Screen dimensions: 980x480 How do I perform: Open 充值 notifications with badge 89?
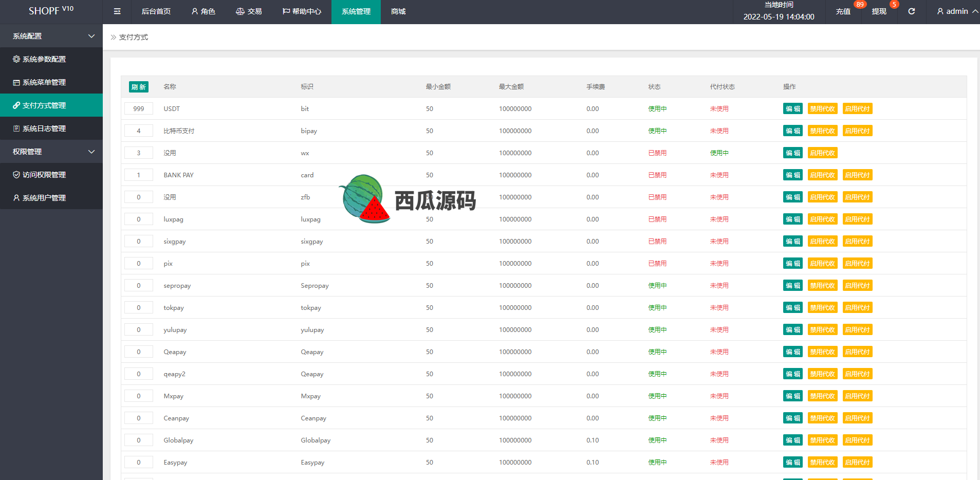click(x=843, y=11)
